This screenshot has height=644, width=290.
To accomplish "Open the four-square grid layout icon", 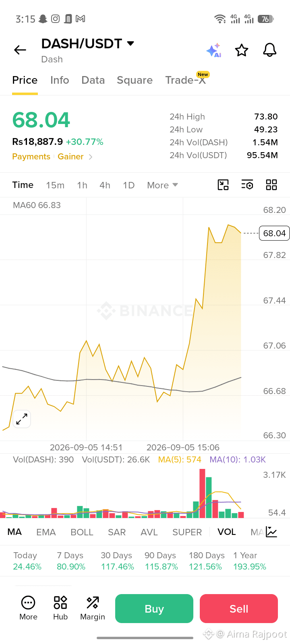I will pyautogui.click(x=271, y=185).
